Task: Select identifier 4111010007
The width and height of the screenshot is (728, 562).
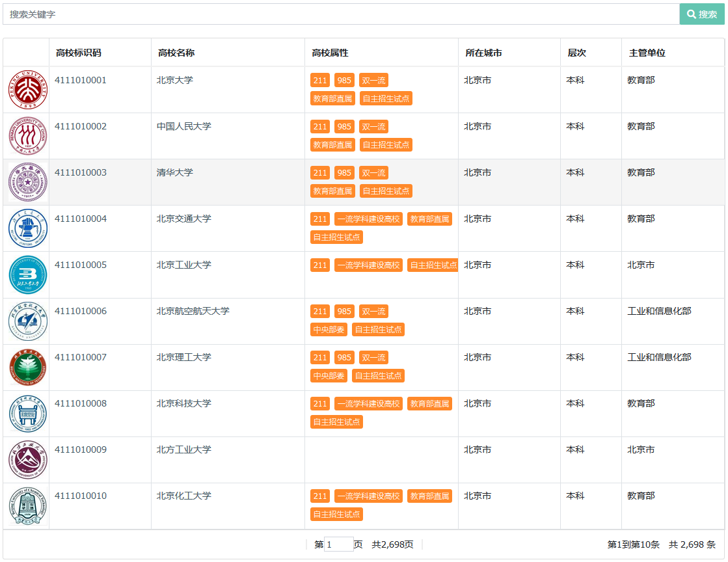Action: coord(81,357)
